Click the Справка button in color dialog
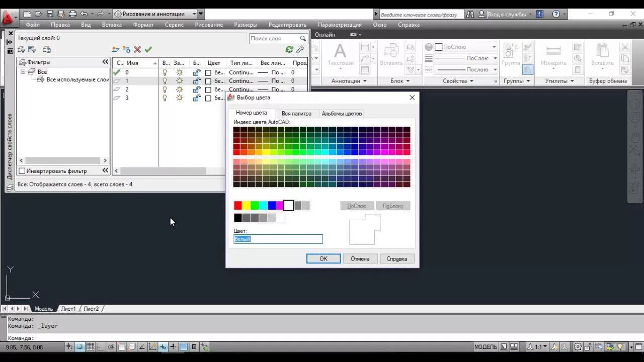 point(397,259)
